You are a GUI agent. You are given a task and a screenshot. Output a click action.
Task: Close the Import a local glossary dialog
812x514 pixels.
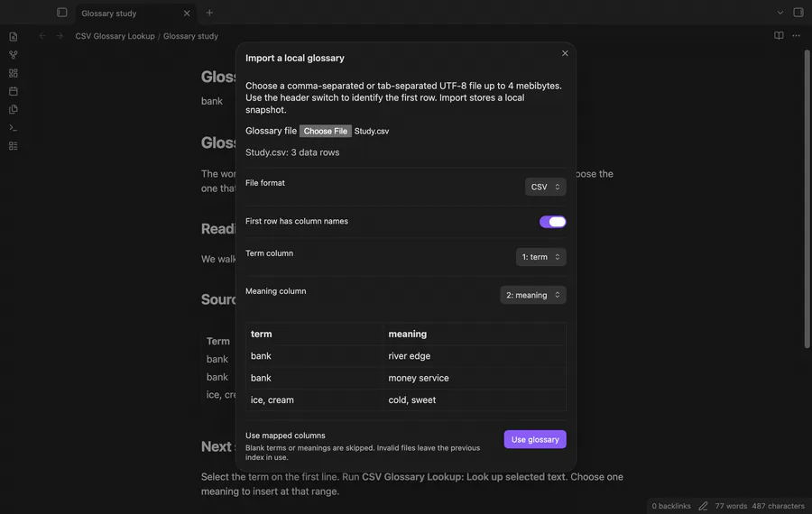(565, 53)
